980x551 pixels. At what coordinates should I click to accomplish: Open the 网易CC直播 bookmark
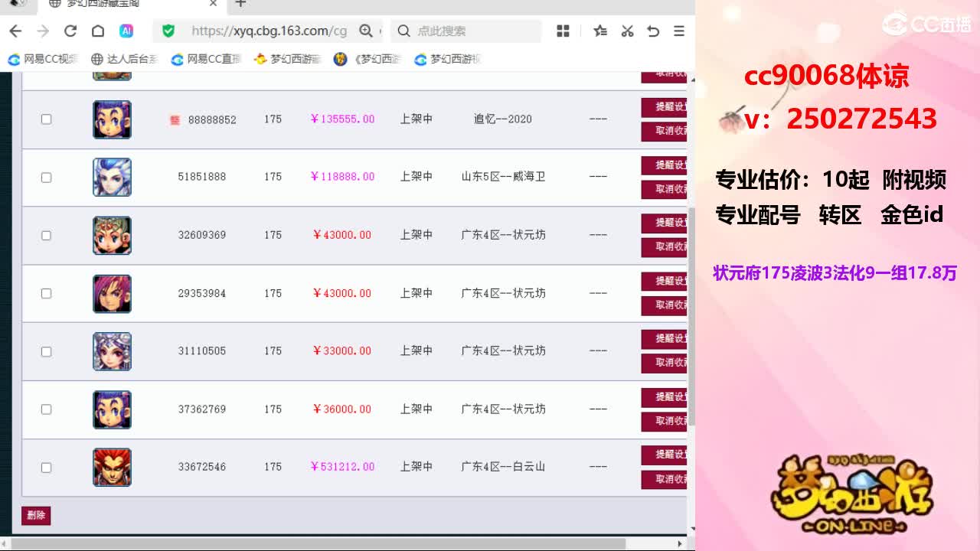[207, 59]
